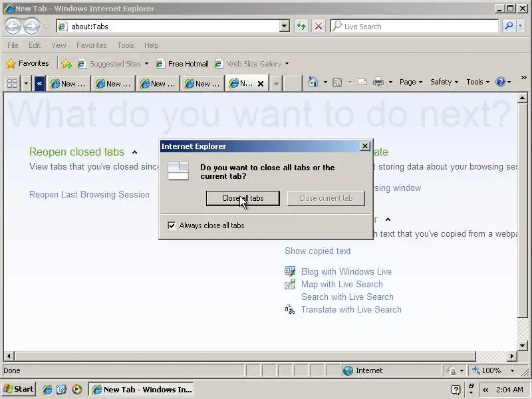Click Reopen Last Browsing Session link

pos(89,194)
